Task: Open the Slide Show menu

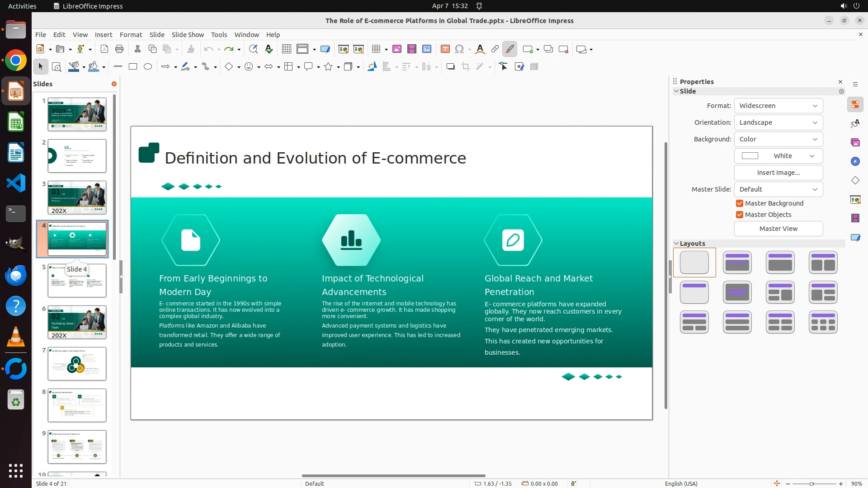Action: (x=188, y=35)
